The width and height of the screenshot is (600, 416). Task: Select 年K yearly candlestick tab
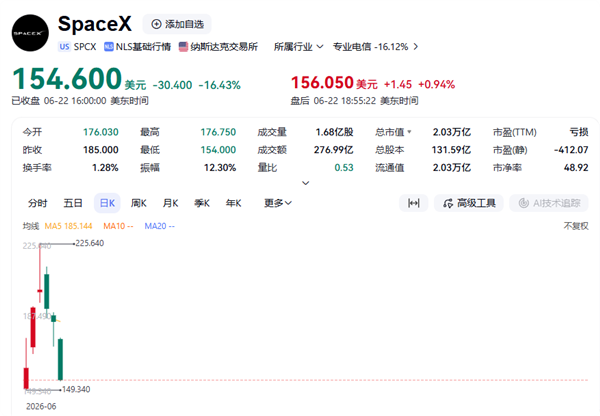[x=233, y=203]
